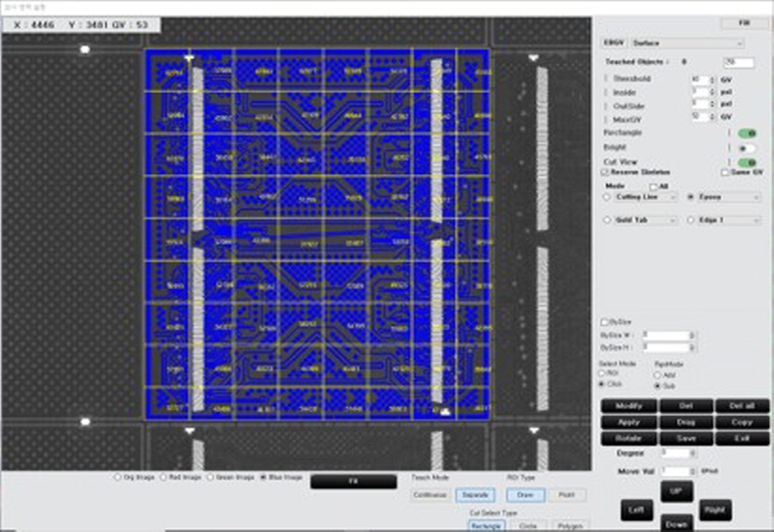
Task: Enable the Reverse Skeleton checkbox
Action: [605, 172]
